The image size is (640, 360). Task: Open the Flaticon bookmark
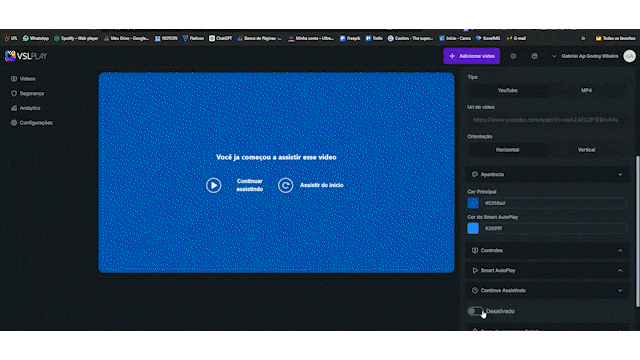pyautogui.click(x=193, y=38)
